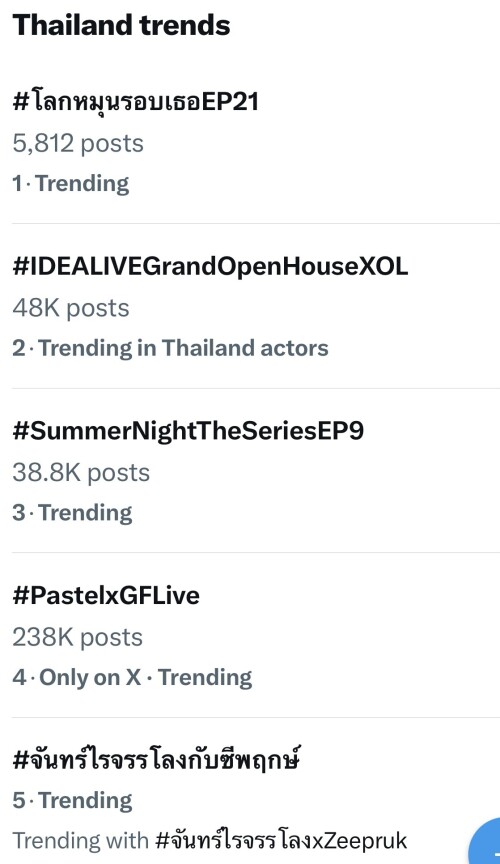The width and height of the screenshot is (500, 864).
Task: Open the #โลกหมุนรอบเธอEP21 trending hashtag
Action: click(x=136, y=102)
